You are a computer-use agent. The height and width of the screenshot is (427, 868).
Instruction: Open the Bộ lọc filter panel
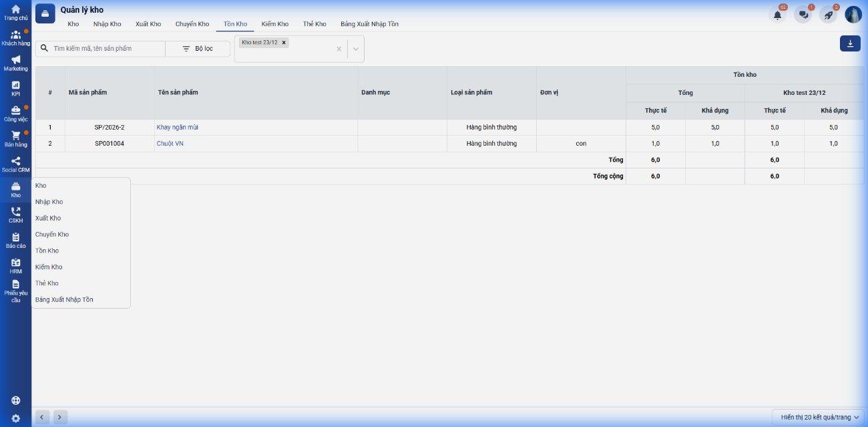[x=198, y=49]
